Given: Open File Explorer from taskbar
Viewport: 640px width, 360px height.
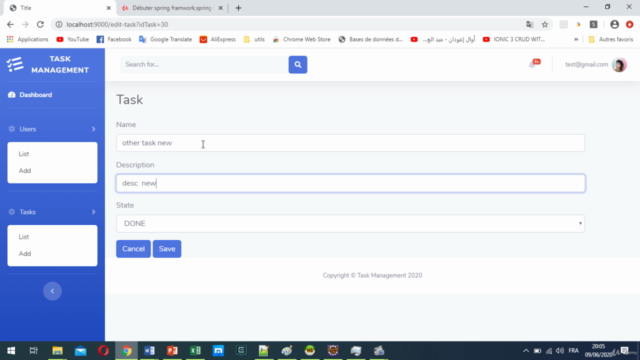Looking at the screenshot, I should point(58,351).
